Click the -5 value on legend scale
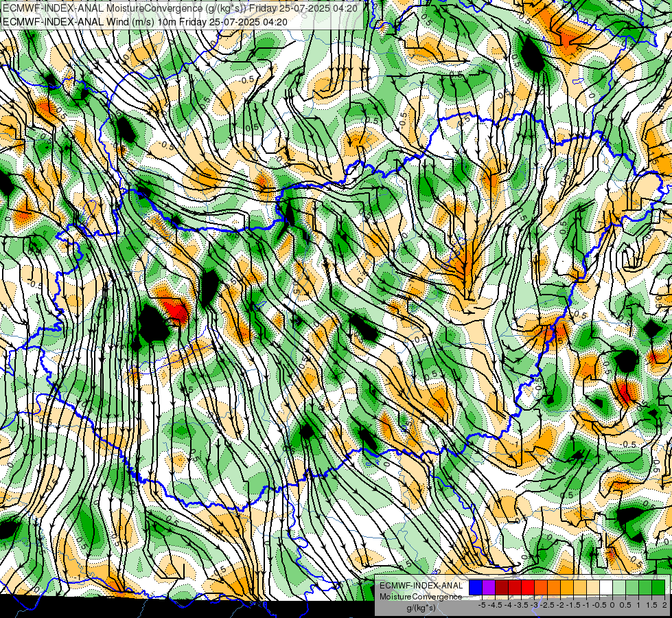This screenshot has height=618, width=672. (x=482, y=605)
